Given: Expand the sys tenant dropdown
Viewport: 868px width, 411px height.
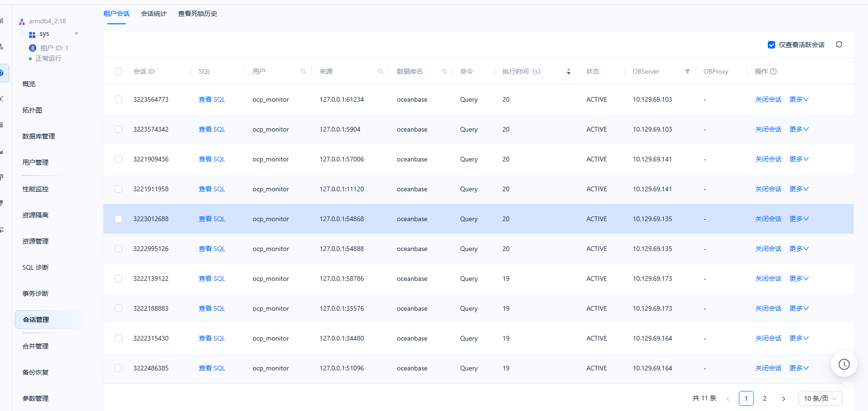Looking at the screenshot, I should tap(76, 34).
